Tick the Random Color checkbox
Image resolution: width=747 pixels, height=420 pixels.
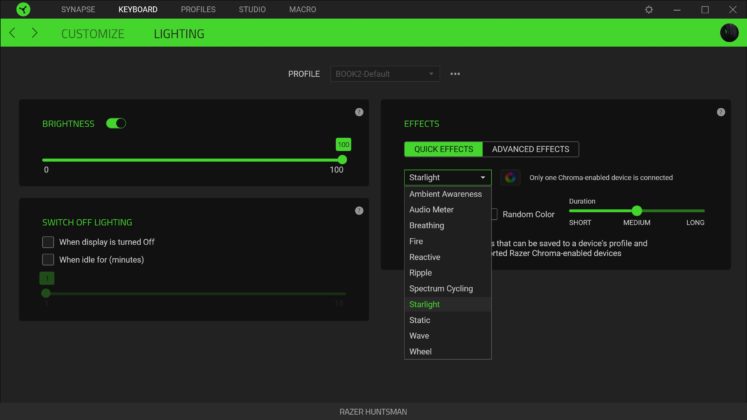pos(493,214)
